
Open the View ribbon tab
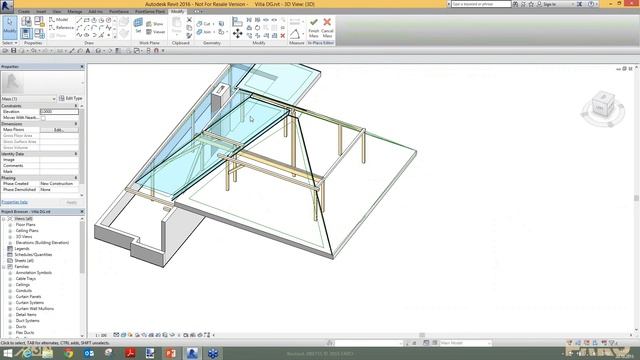57,11
